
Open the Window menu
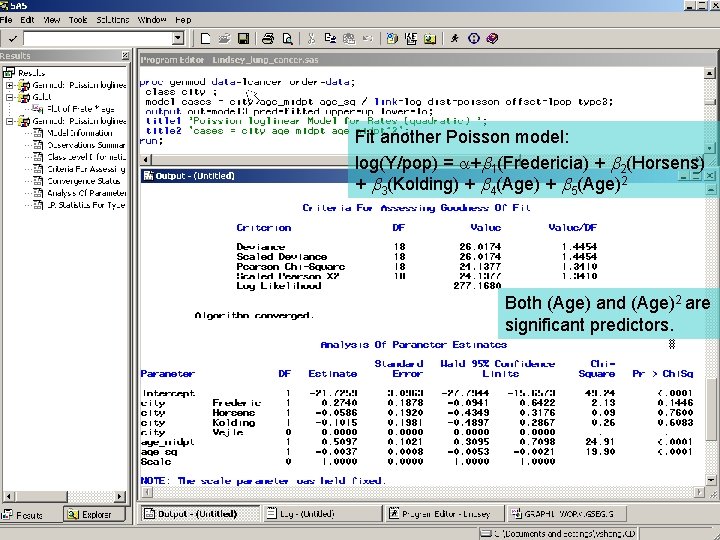tap(152, 20)
